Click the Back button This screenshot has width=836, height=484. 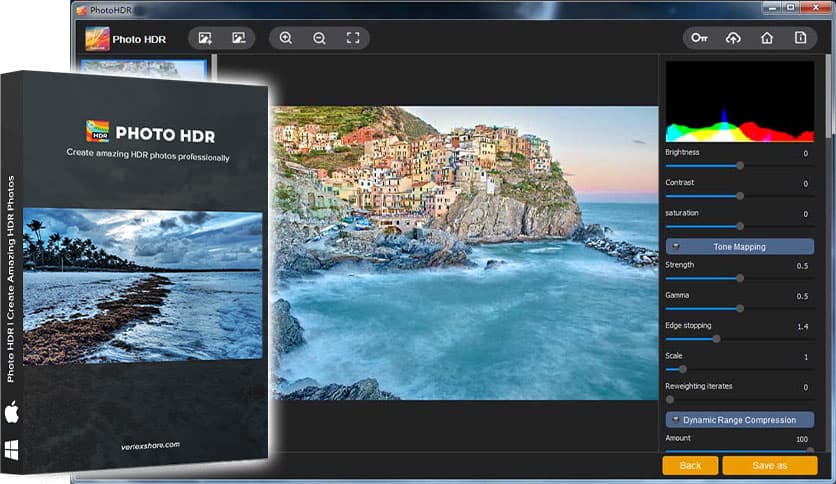[x=690, y=465]
